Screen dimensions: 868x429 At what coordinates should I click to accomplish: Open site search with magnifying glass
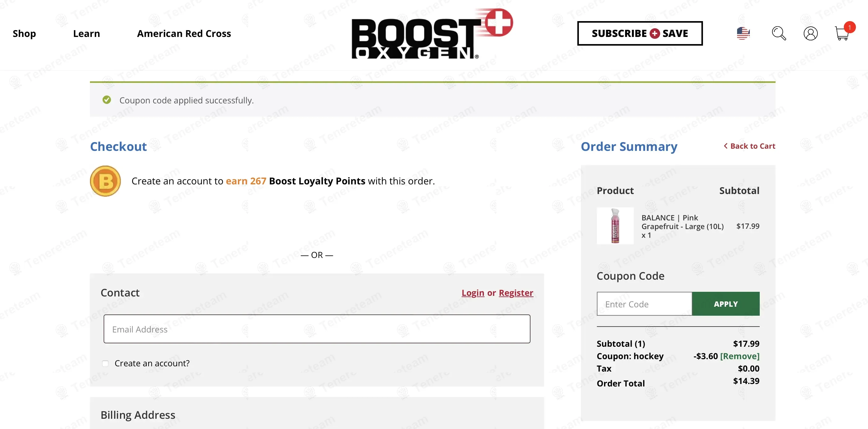pos(779,34)
